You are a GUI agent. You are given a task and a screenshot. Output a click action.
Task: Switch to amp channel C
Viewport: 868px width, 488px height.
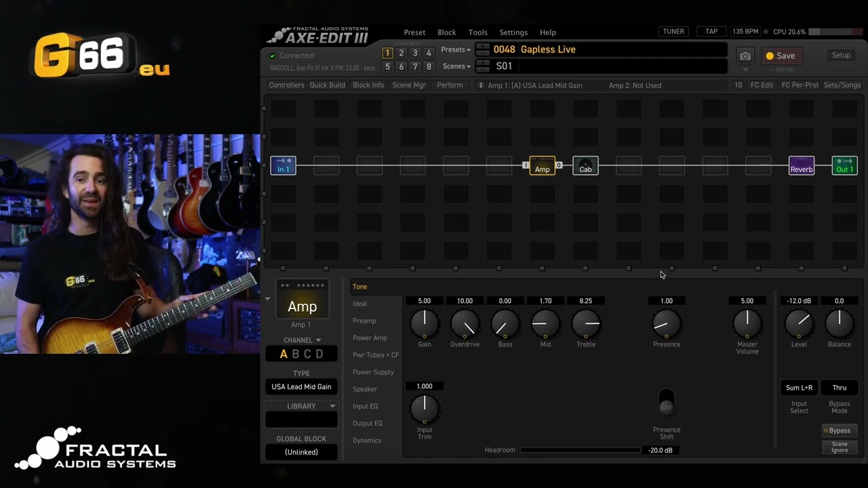307,354
